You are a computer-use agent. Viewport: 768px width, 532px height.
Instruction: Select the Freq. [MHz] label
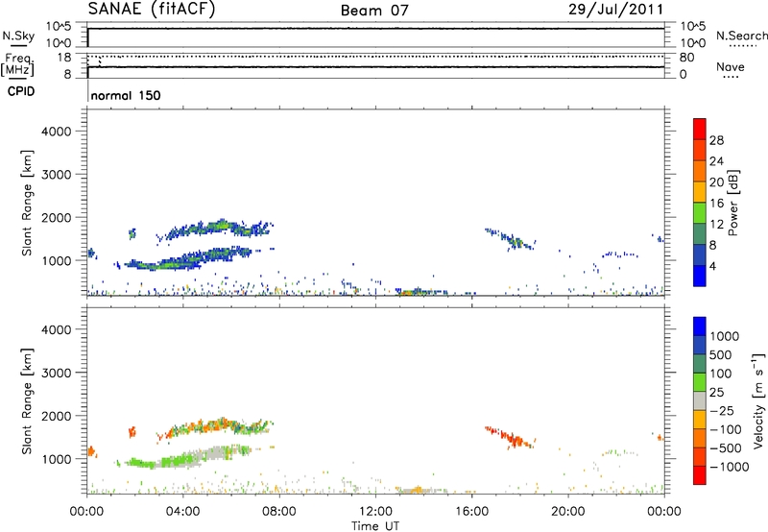click(17, 64)
